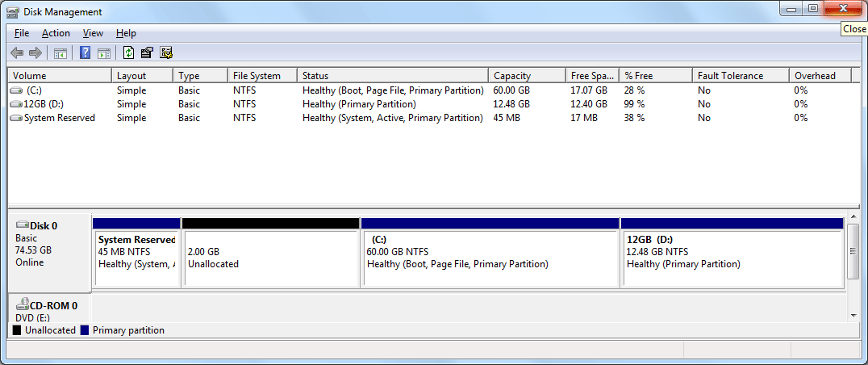Click the Disk 0 label panel
Viewport: 868px width, 365px height.
click(49, 253)
